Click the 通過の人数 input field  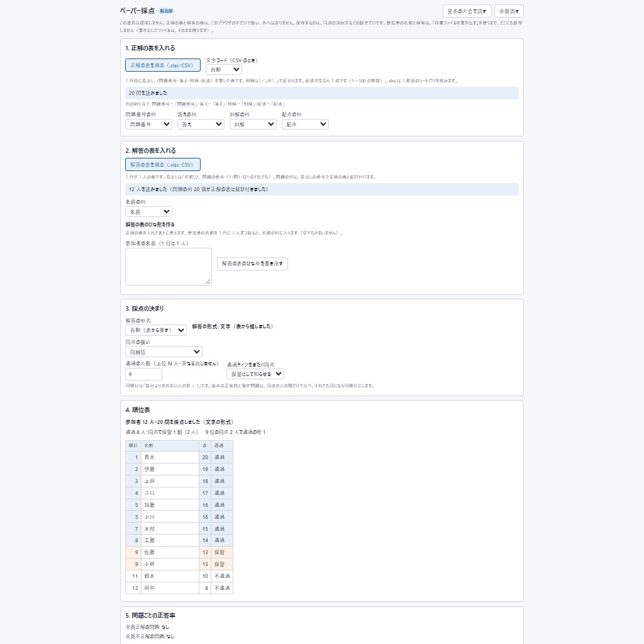click(144, 374)
